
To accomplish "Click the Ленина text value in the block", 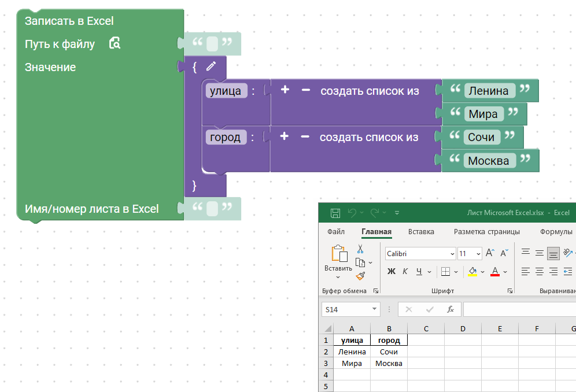I will 489,90.
